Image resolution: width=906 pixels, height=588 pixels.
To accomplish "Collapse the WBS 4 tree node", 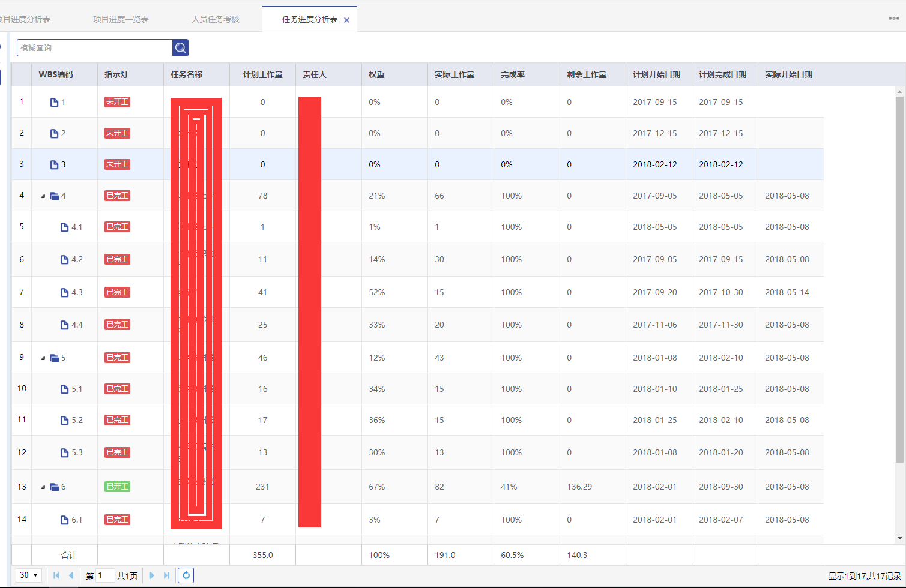I will [43, 196].
